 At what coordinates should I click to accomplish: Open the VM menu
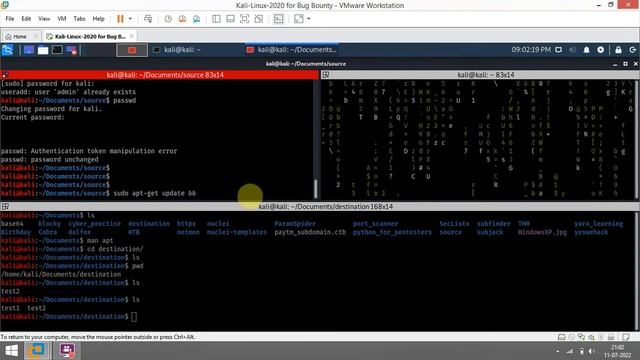click(x=62, y=19)
